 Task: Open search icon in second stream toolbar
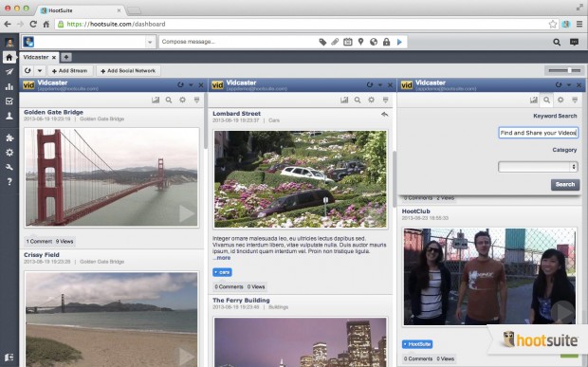coord(358,101)
